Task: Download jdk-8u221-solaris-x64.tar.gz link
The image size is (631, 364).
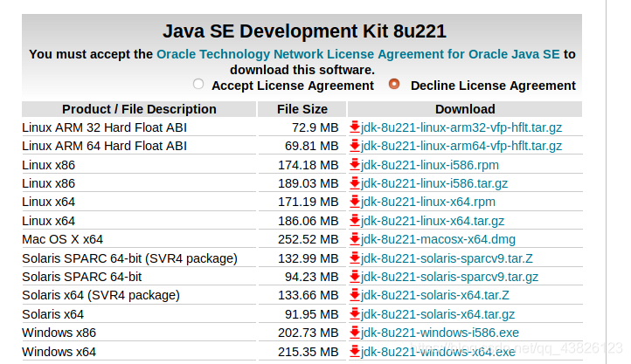Action: 438,314
